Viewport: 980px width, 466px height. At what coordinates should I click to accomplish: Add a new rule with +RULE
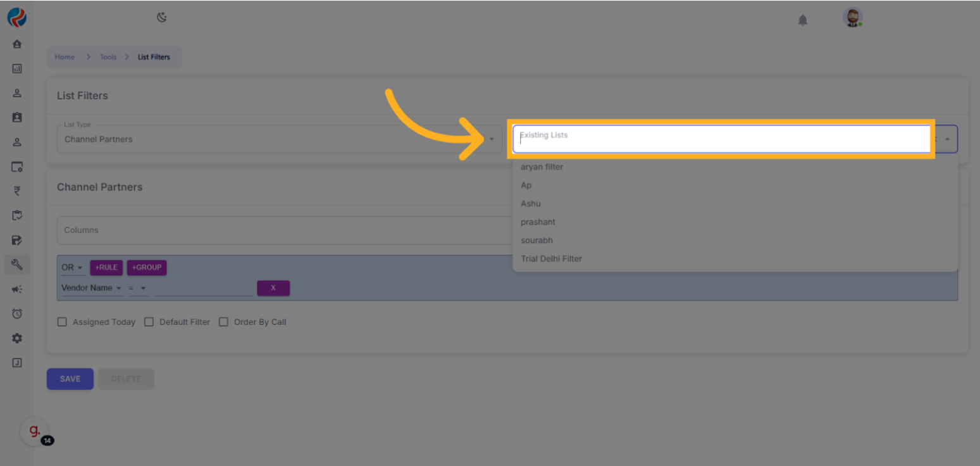coord(106,268)
